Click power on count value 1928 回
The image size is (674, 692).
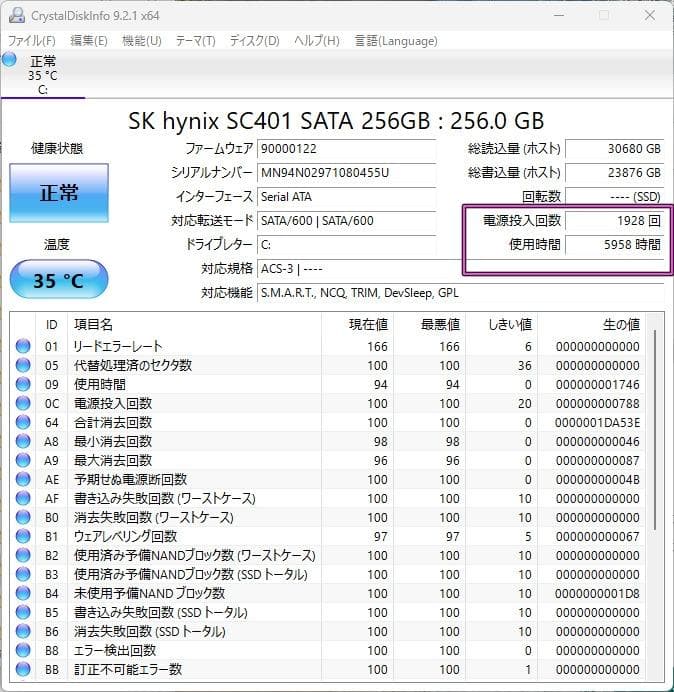[x=614, y=221]
